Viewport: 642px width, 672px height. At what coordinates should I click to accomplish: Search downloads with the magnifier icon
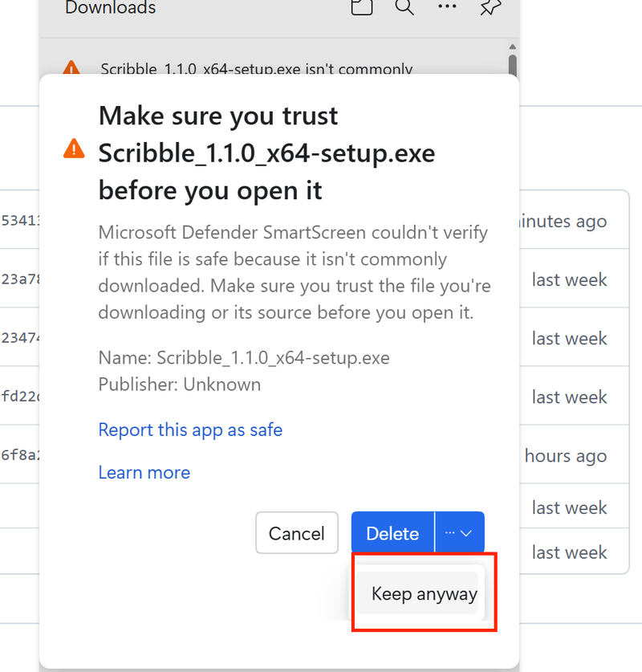pos(404,7)
